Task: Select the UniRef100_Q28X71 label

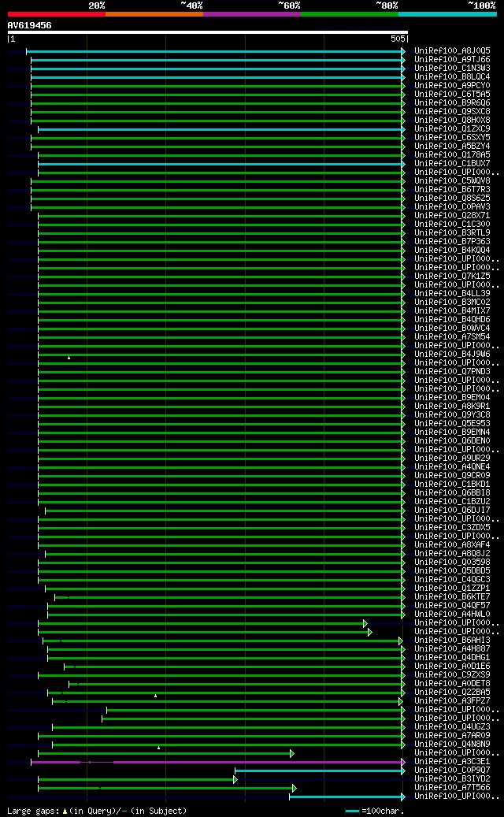Action: [452, 216]
